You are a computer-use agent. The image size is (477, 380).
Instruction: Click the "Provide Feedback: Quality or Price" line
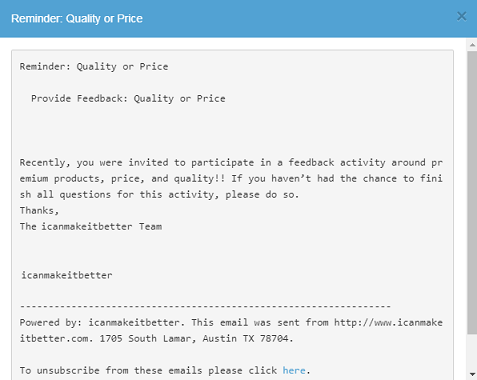tap(128, 98)
